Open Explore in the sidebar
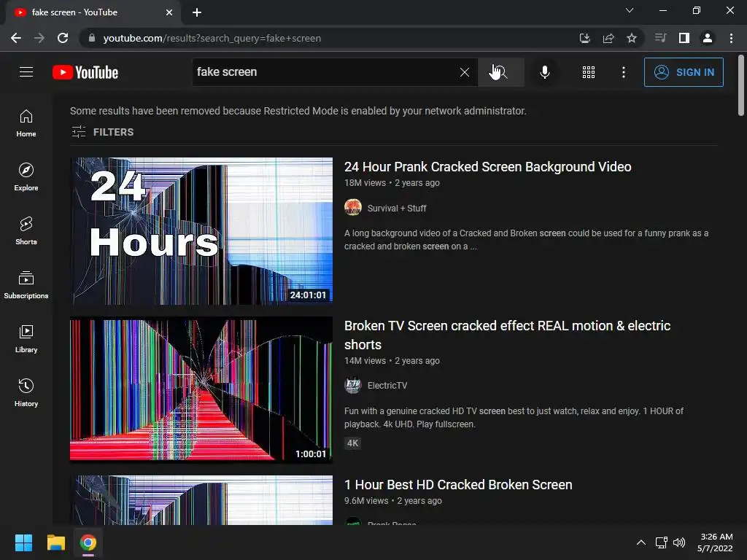This screenshot has width=747, height=560. tap(26, 177)
